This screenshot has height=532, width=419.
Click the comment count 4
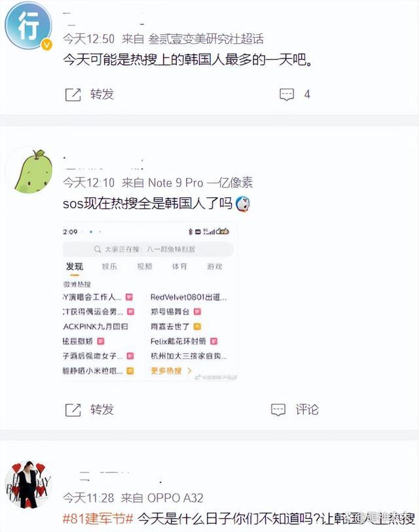307,94
